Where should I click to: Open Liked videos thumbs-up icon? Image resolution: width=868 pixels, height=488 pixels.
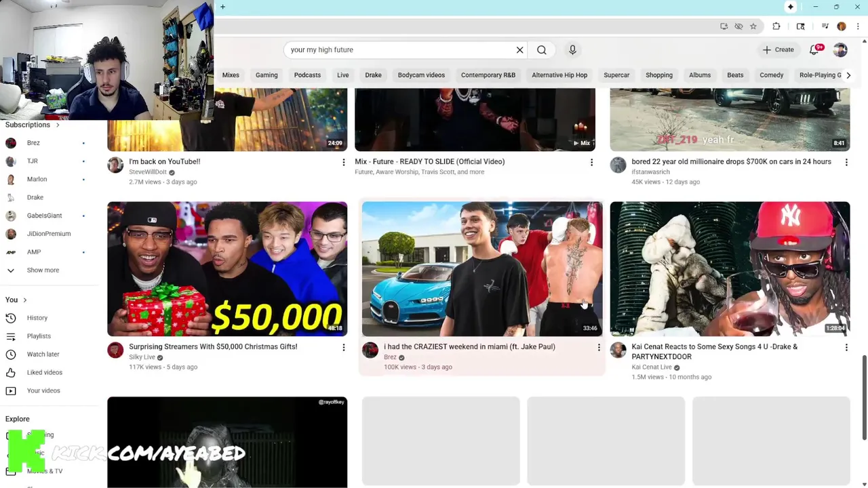11,373
